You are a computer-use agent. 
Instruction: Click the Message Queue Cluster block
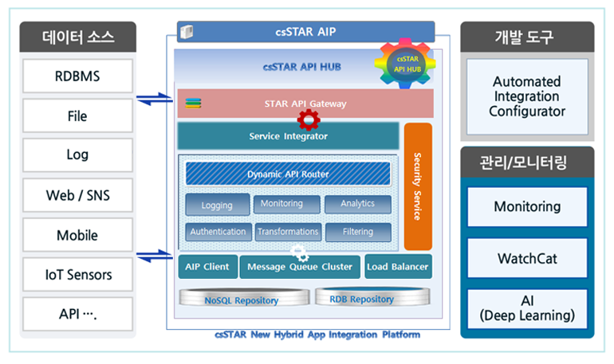tap(300, 267)
